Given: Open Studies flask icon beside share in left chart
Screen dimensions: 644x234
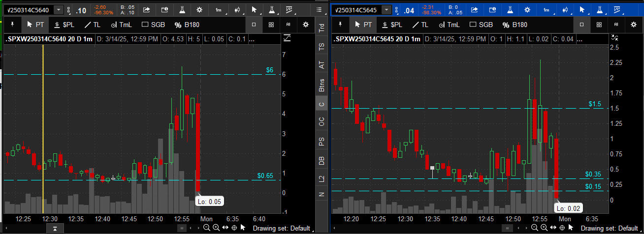Looking at the screenshot, I should point(182,10).
